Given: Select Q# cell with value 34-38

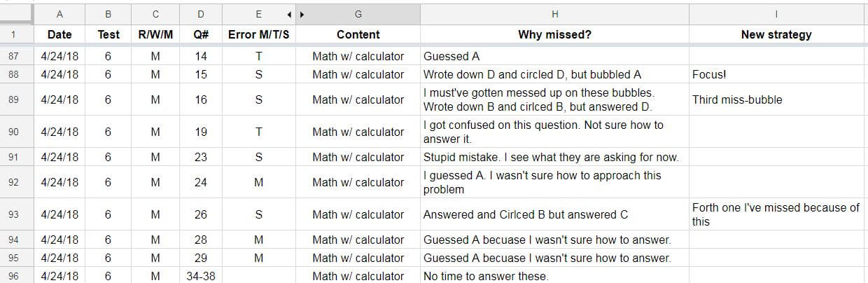Looking at the screenshot, I should (x=201, y=275).
